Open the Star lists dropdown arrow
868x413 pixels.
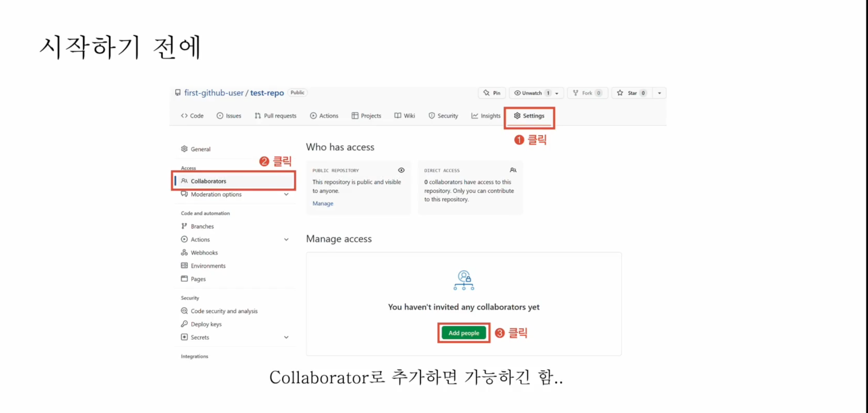pyautogui.click(x=659, y=93)
